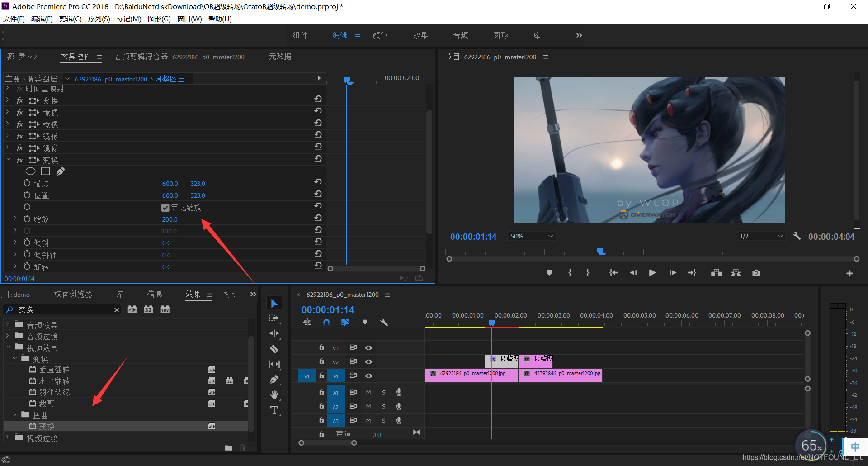The image size is (868, 466).
Task: Open the button editor plus icon
Action: point(849,273)
